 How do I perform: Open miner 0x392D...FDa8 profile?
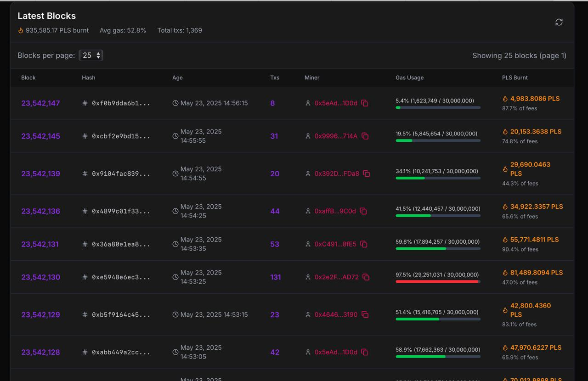click(337, 174)
